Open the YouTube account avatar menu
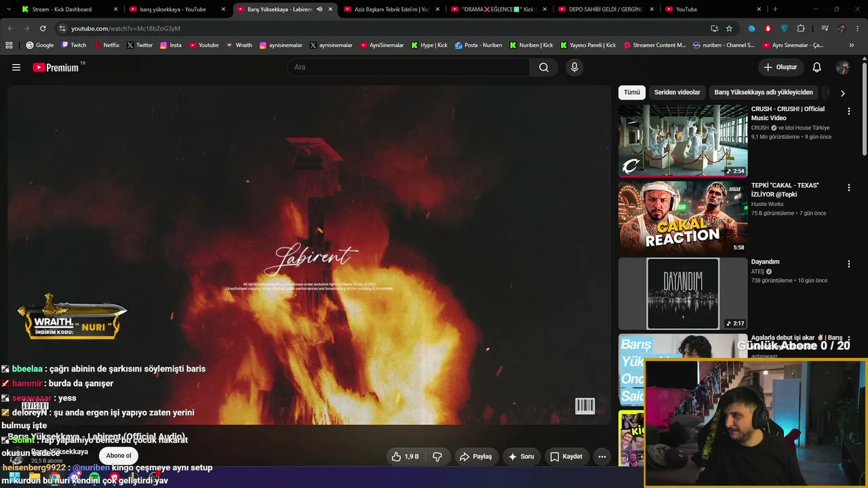868x488 pixels. click(843, 67)
